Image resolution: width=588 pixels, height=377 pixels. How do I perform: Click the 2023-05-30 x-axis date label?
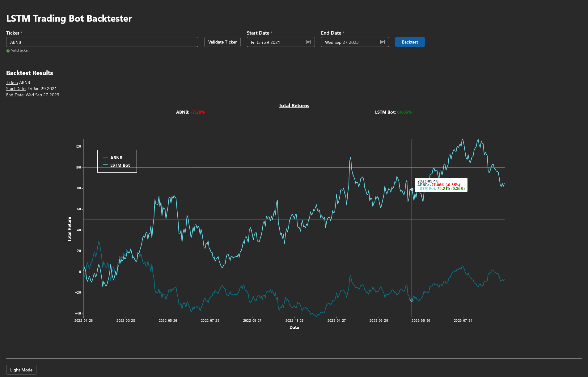click(421, 320)
